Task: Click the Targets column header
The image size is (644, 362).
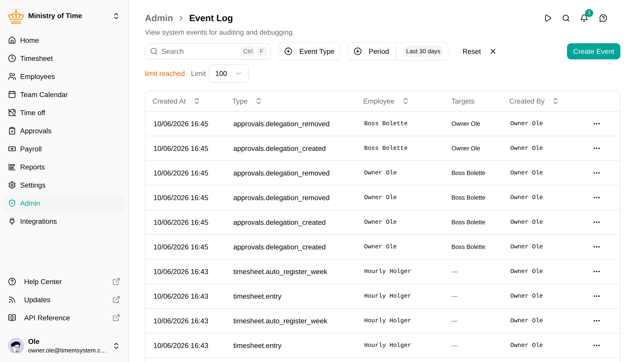Action: (x=463, y=101)
